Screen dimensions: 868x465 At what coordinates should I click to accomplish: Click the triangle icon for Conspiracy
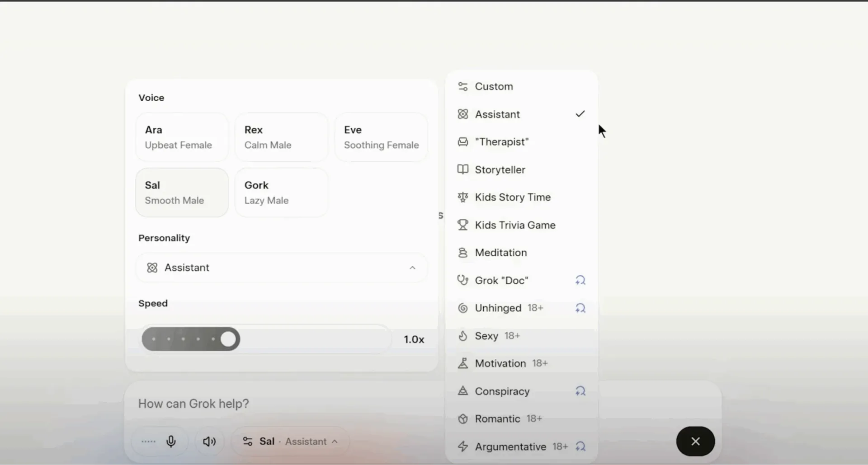(x=462, y=391)
